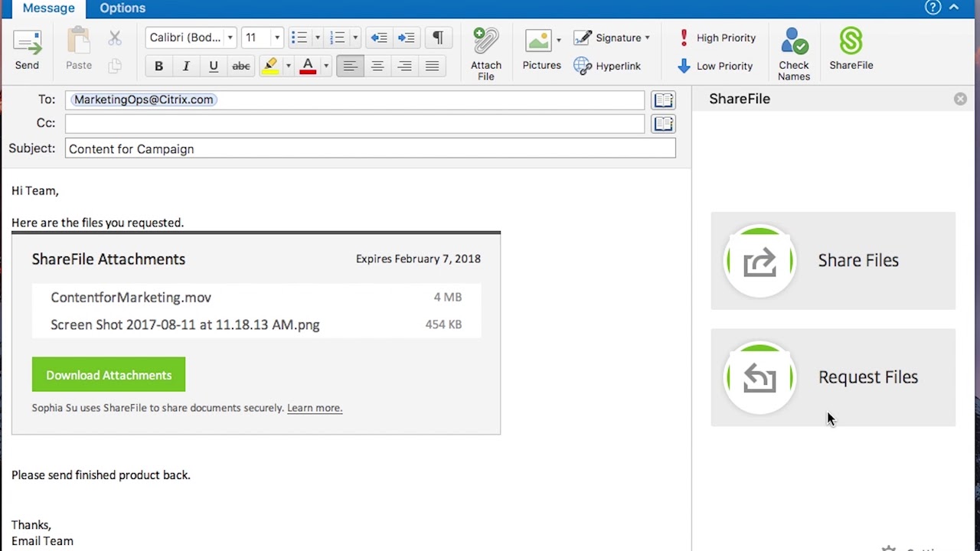Open address book for To field
980x551 pixels.
pos(663,100)
